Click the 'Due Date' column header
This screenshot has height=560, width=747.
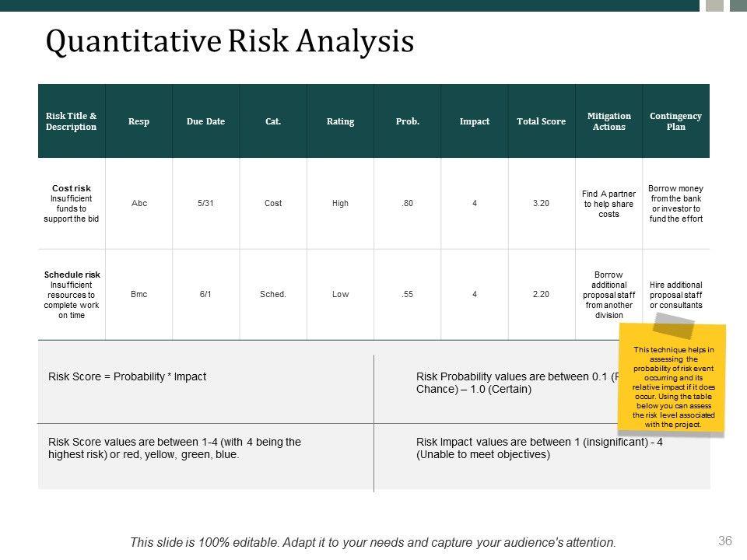(x=205, y=121)
